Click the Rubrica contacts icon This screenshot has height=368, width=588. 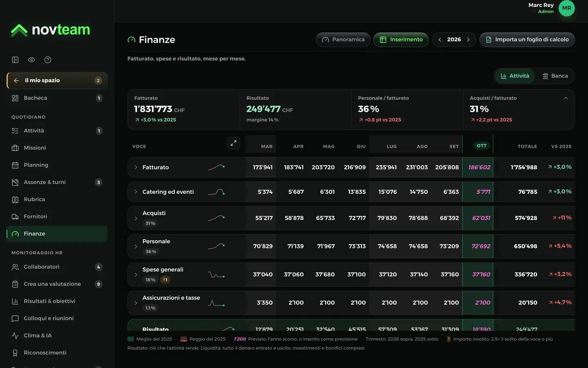coord(15,200)
